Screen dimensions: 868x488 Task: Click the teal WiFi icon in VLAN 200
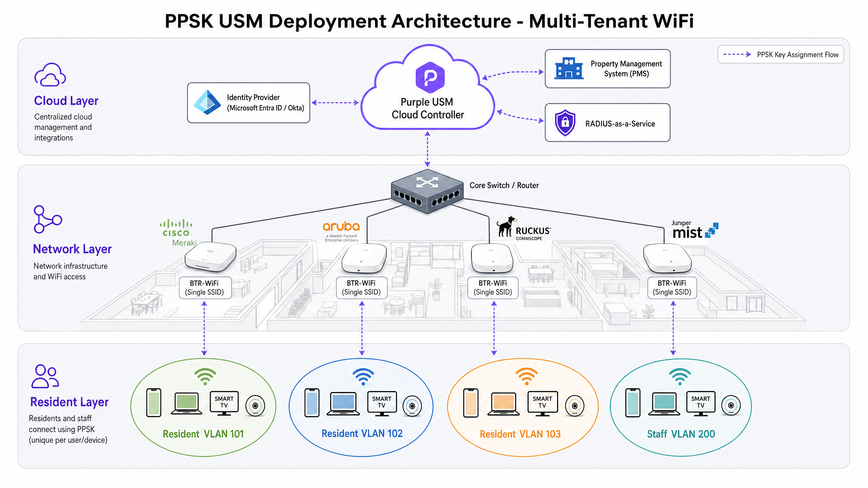click(680, 377)
